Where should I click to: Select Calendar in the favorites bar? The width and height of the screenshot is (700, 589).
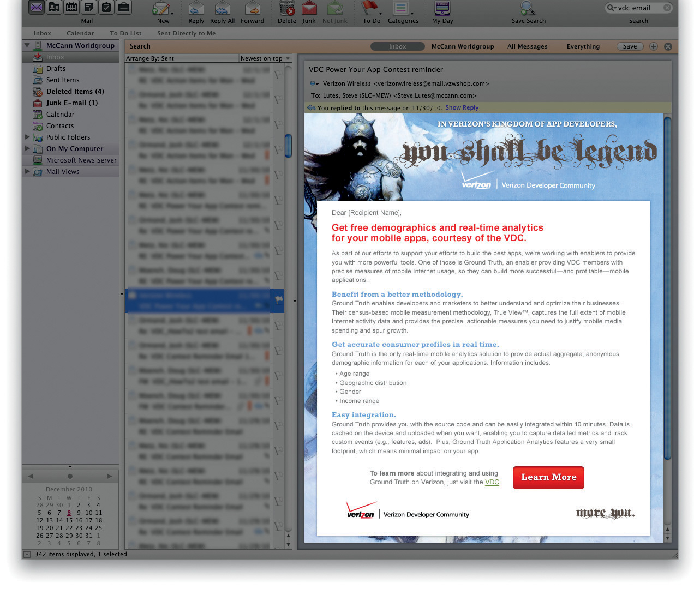click(80, 33)
